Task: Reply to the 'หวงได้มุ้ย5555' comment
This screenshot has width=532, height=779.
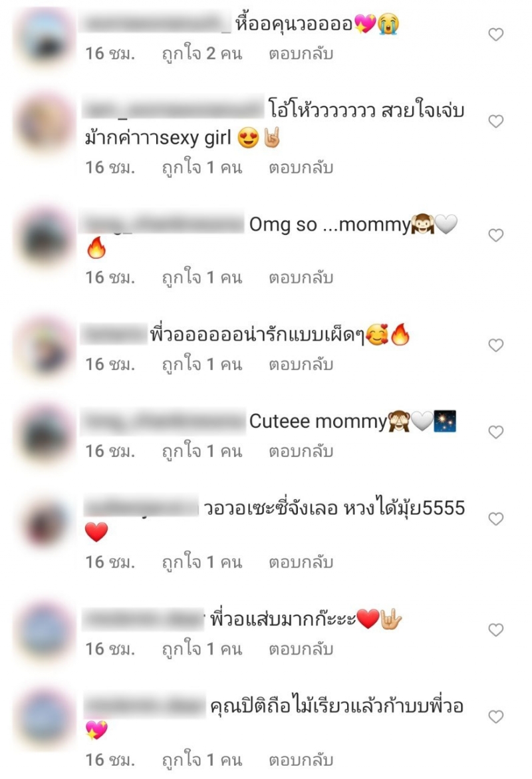Action: pos(301,562)
